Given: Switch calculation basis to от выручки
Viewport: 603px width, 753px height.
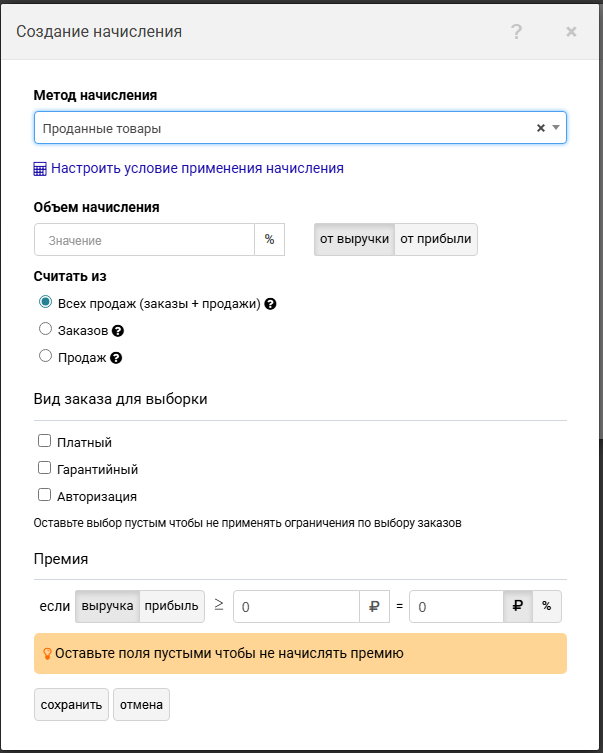Looking at the screenshot, I should point(354,240).
